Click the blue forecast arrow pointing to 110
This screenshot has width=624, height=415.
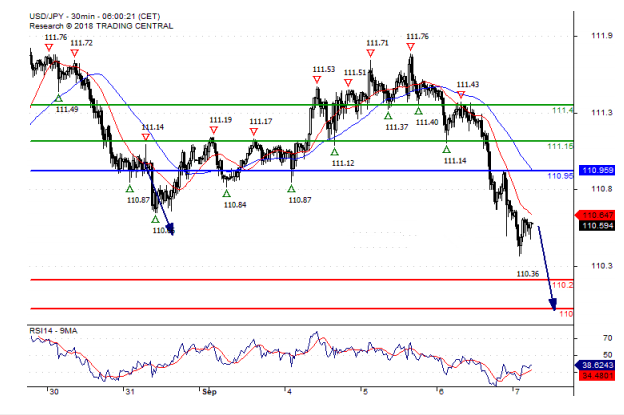tap(545, 265)
